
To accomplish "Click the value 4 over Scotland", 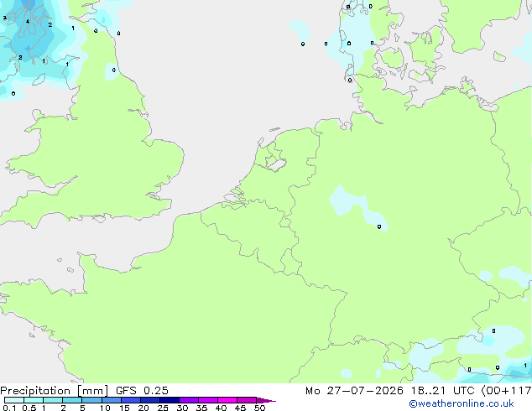I will pos(28,22).
